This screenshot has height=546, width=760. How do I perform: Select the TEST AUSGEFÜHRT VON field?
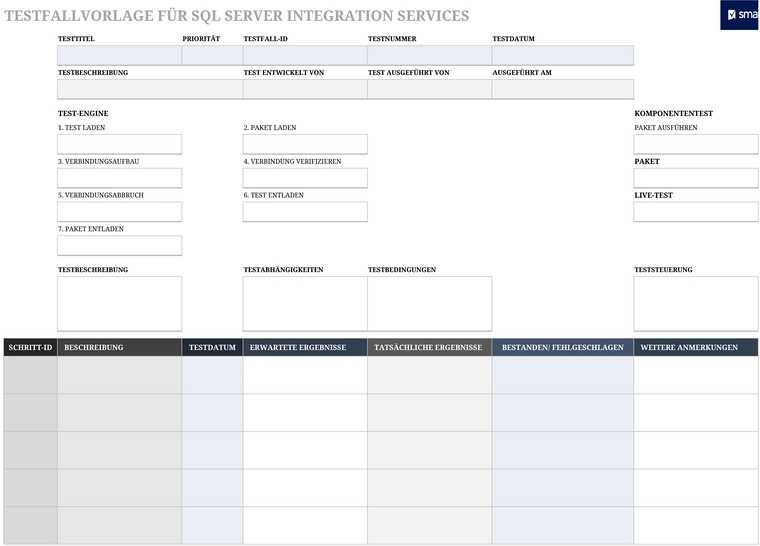pos(429,89)
